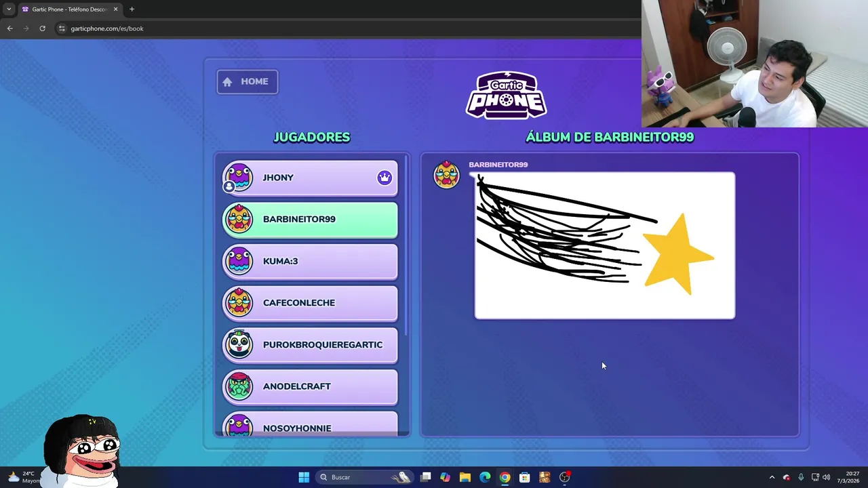Open File Explorer from the taskbar
This screenshot has width=868, height=488.
coord(465,477)
